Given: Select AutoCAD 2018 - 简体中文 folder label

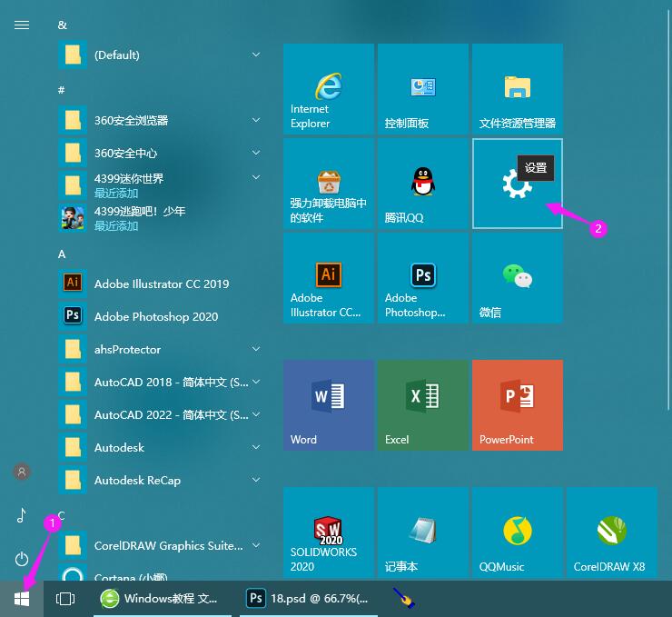Looking at the screenshot, I should 171,382.
